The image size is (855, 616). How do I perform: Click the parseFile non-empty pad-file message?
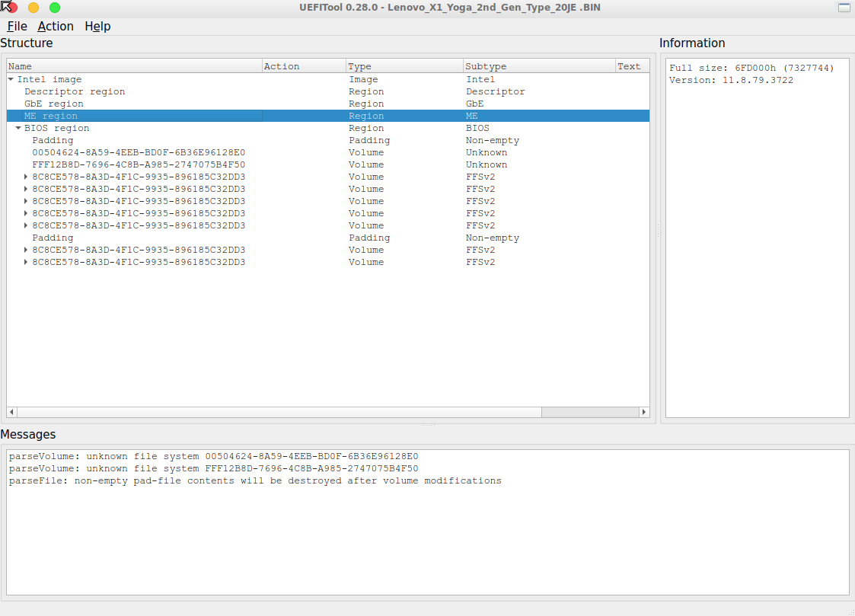(x=255, y=480)
